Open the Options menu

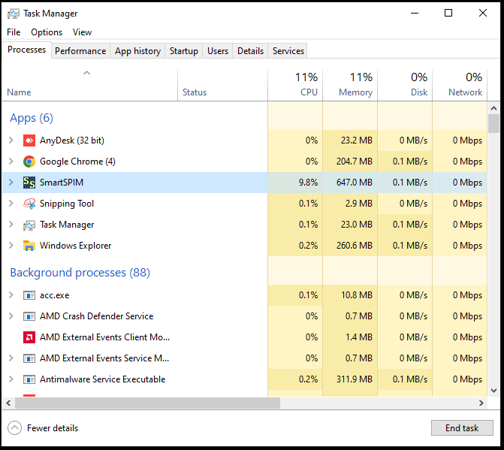[x=46, y=32]
